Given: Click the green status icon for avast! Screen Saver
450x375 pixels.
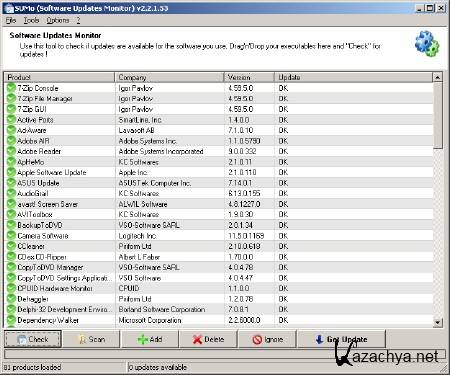Looking at the screenshot, I should coord(11,204).
